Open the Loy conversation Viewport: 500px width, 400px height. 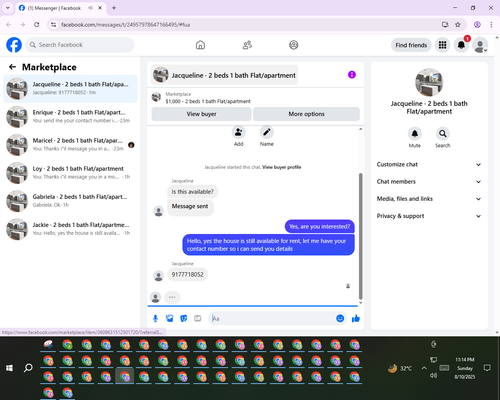70,173
